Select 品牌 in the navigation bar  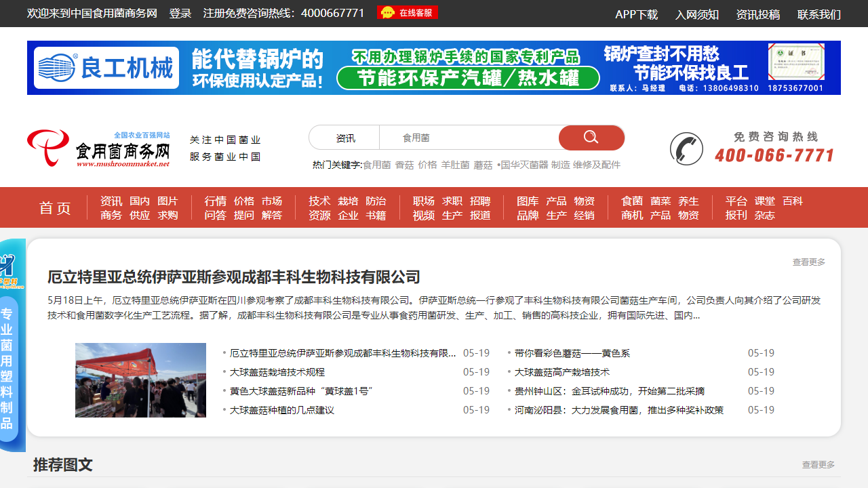click(528, 216)
